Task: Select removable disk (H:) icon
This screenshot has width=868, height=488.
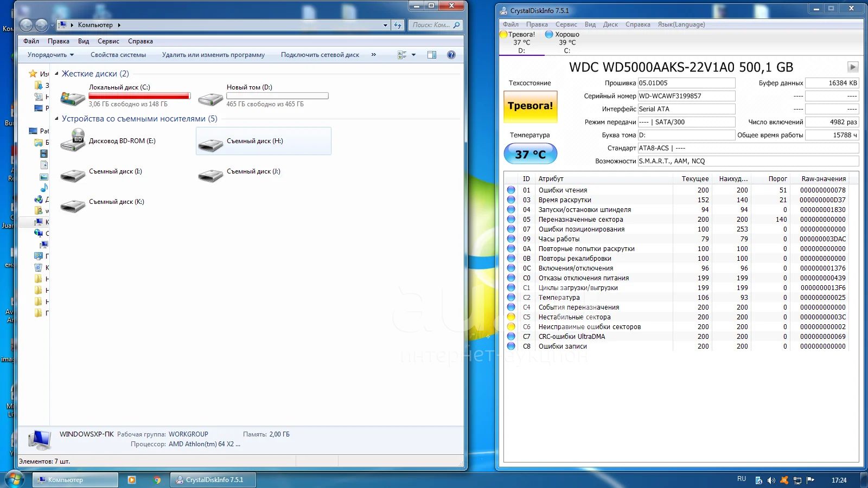Action: click(210, 144)
